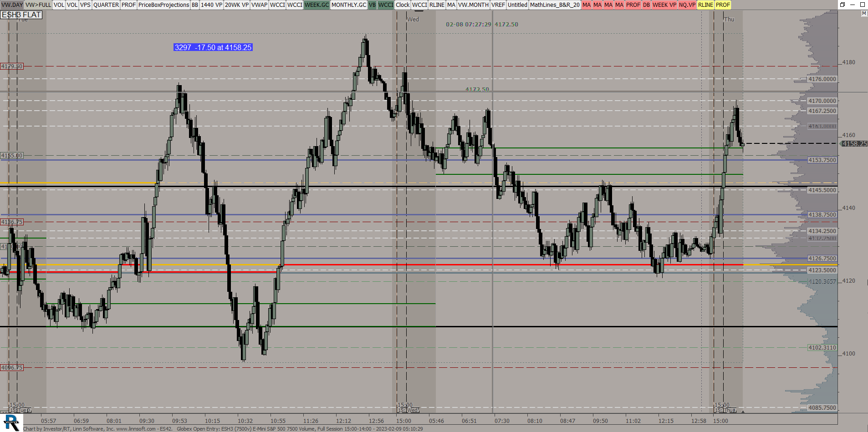868x432 pixels.
Task: Click the yellow PROF button
Action: [723, 5]
